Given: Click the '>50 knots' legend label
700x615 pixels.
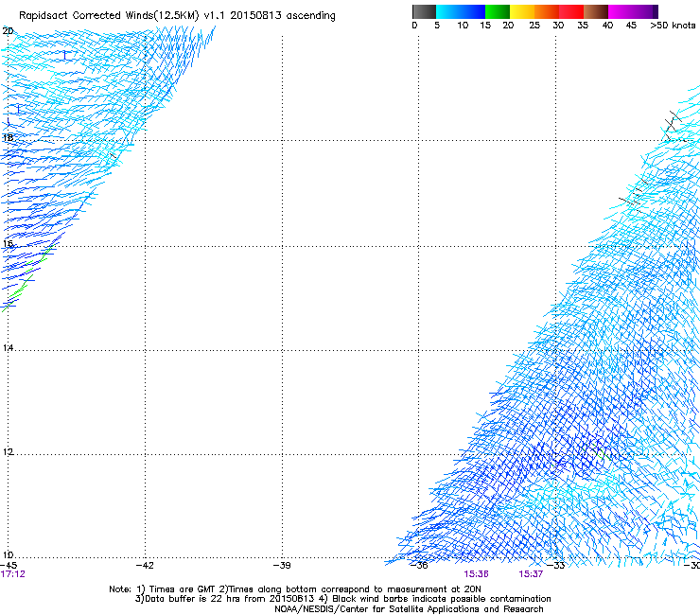Looking at the screenshot, I should 673,26.
